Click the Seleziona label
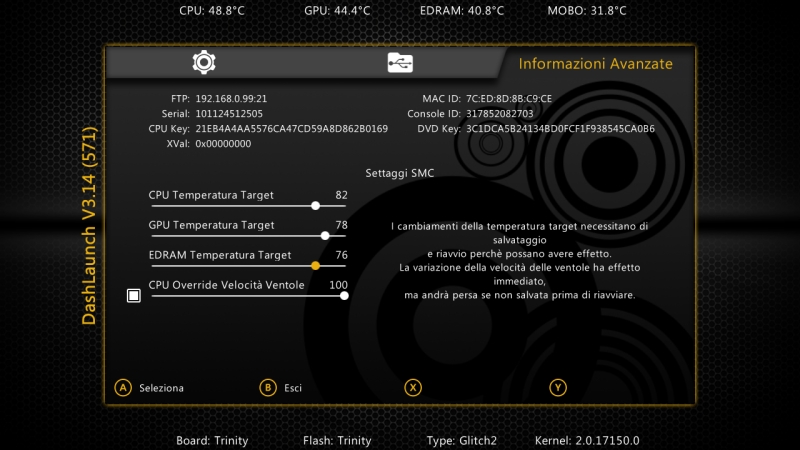800x450 pixels. 161,388
